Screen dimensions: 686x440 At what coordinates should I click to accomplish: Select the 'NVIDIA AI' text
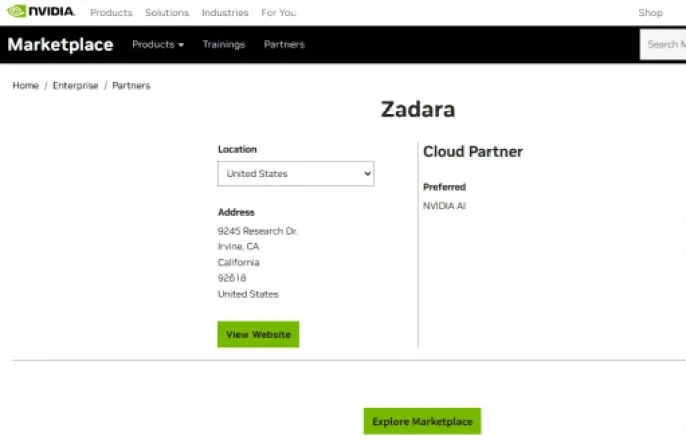[x=444, y=206]
